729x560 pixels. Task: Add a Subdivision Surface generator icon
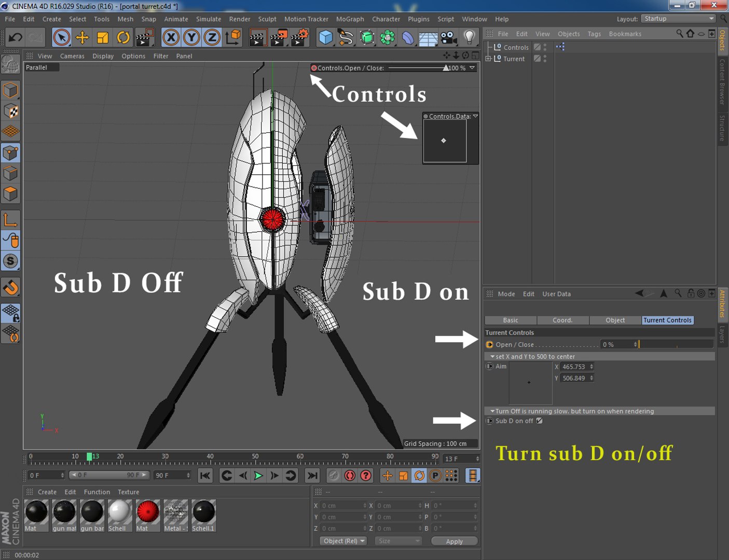367,37
